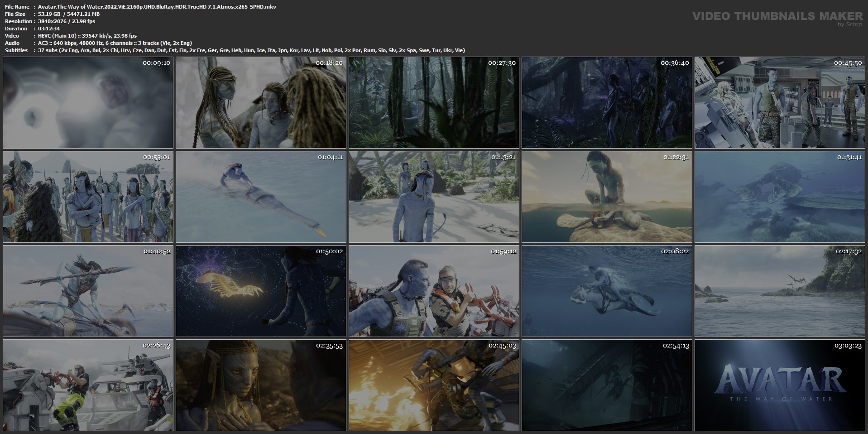Click the 'Duration' label

click(x=16, y=29)
